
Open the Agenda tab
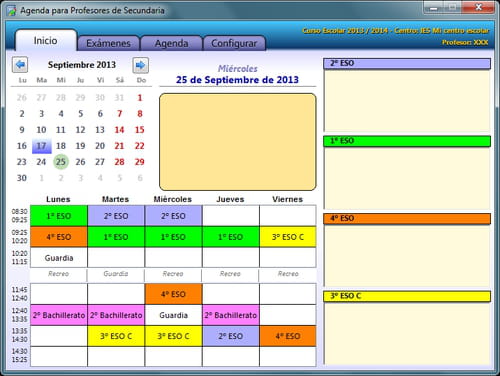[171, 43]
